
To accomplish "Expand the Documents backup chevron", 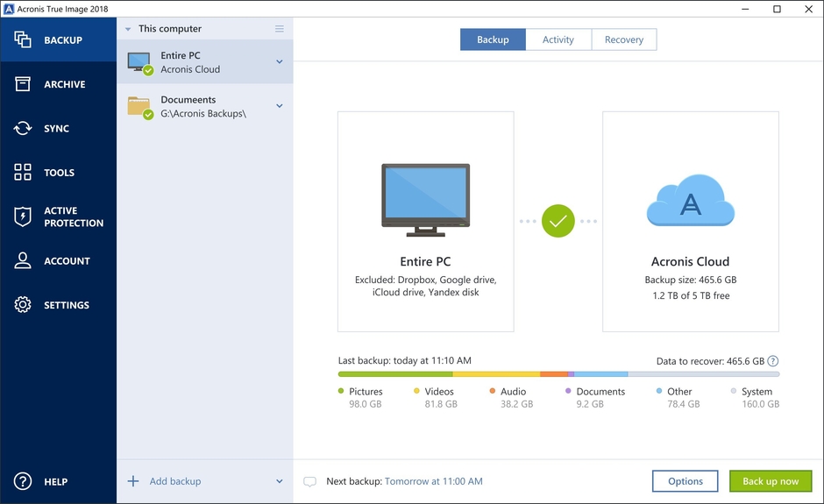I will (280, 106).
